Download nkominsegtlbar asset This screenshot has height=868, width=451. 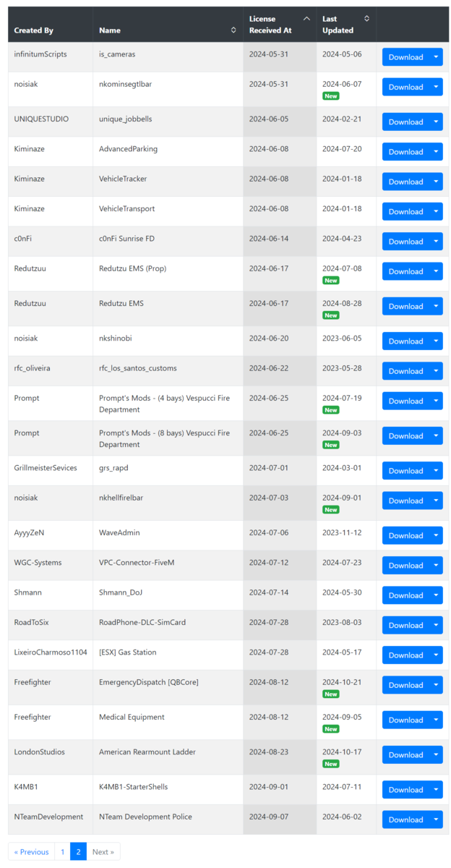pyautogui.click(x=405, y=87)
